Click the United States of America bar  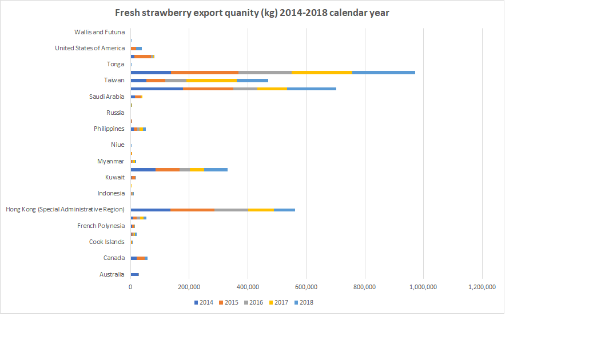pyautogui.click(x=136, y=48)
